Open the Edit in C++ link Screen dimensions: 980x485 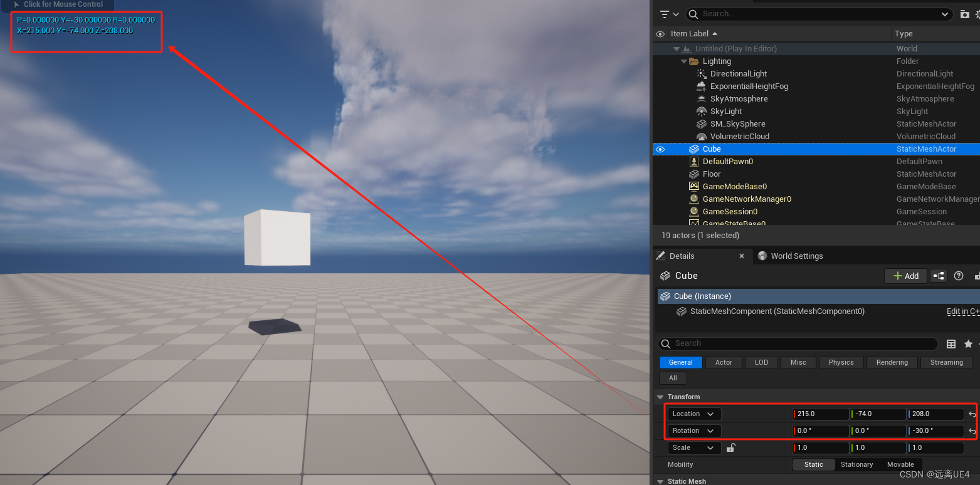[x=962, y=311]
